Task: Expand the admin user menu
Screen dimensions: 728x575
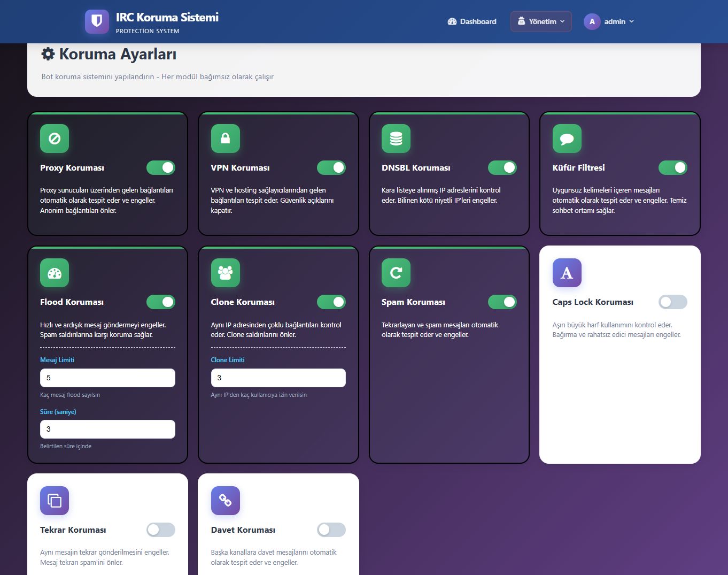Action: tap(609, 21)
